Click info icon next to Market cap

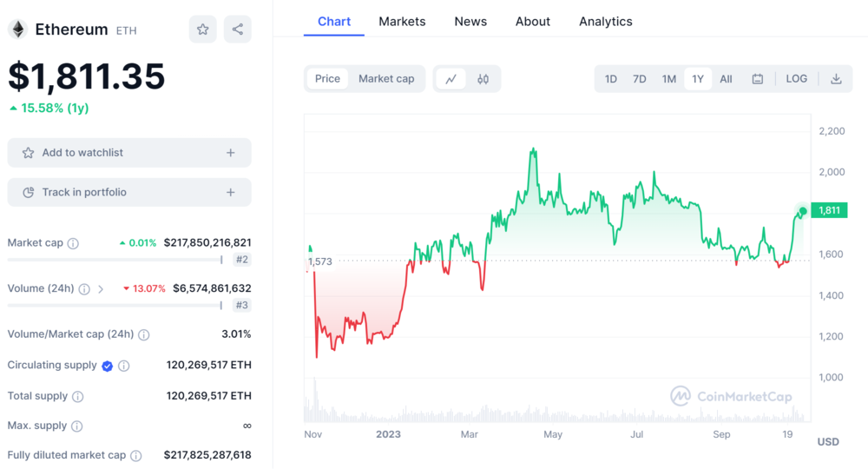click(x=73, y=243)
